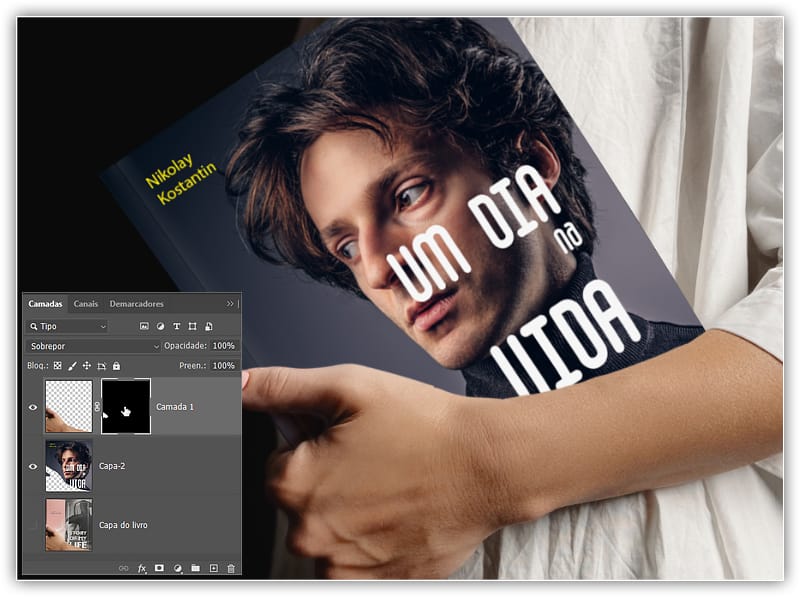Create a new fill or adjustment layer

click(178, 568)
